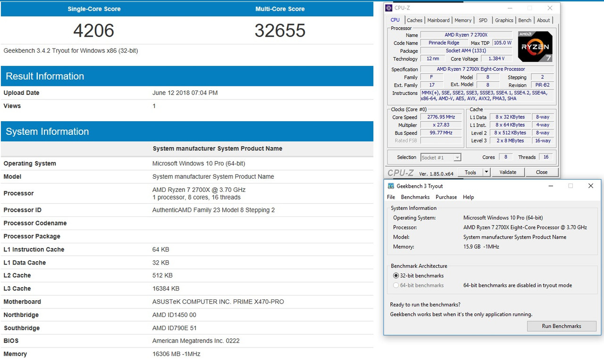Open the Memory tab in CPU-Z
Viewport: 604px width, 364px height.
(x=463, y=20)
